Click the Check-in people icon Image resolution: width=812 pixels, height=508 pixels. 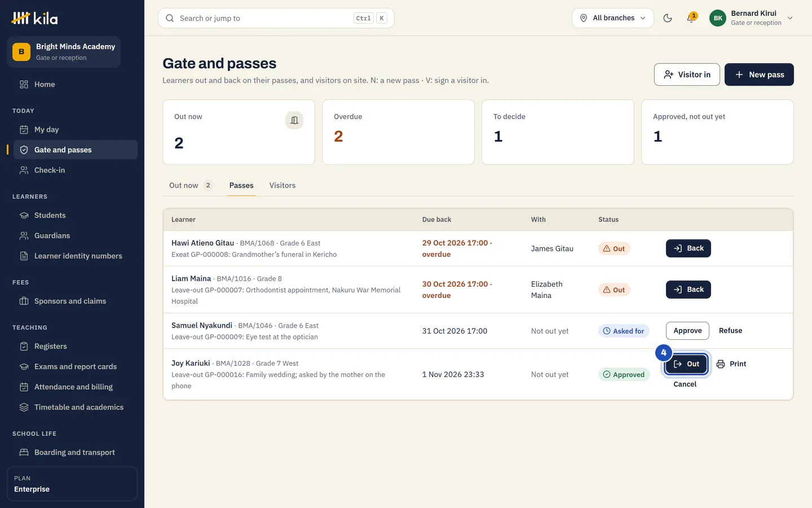click(x=24, y=170)
